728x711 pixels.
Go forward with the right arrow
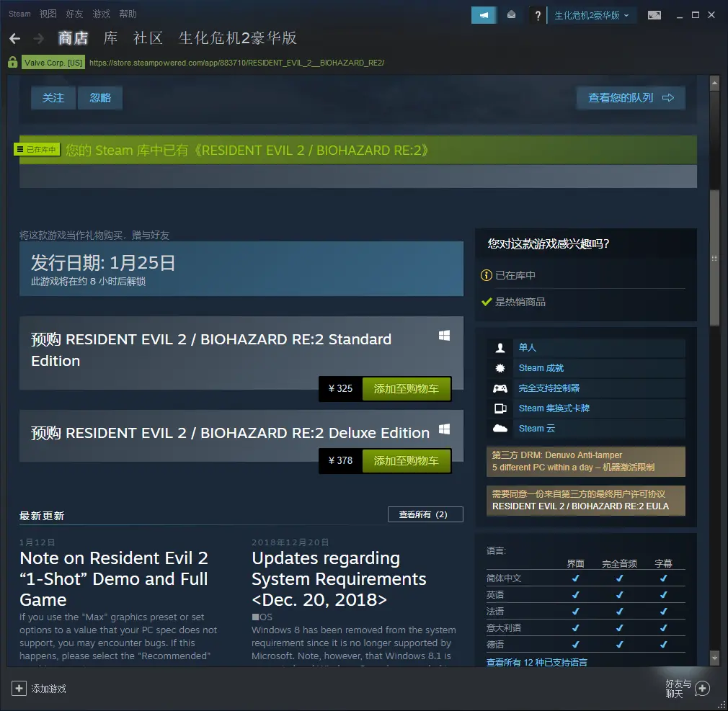pos(38,38)
